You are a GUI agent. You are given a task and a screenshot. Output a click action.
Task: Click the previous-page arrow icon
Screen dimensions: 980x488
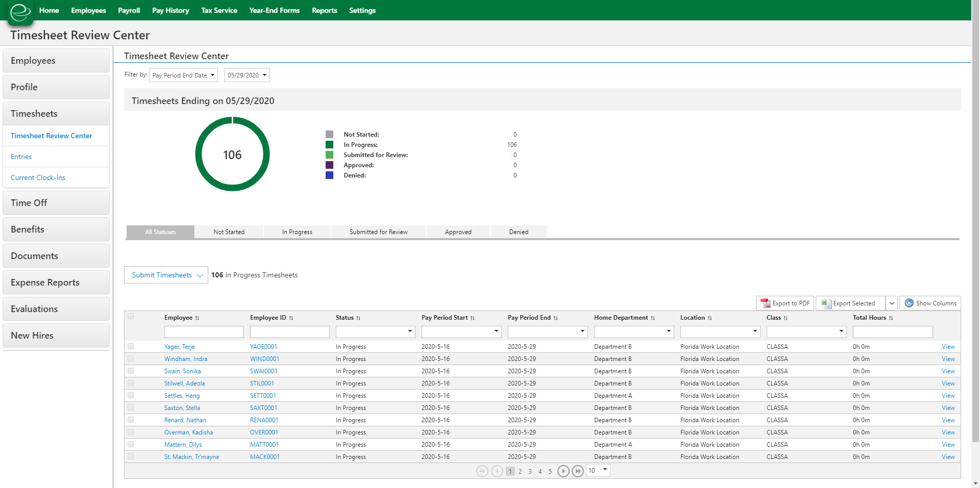(x=496, y=471)
